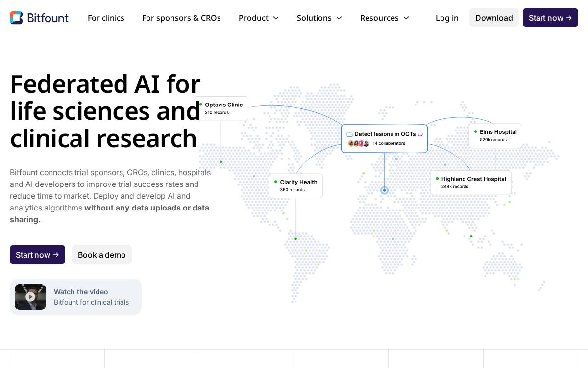The height and width of the screenshot is (368, 588).
Task: Click the 520k records text
Action: coord(493,140)
